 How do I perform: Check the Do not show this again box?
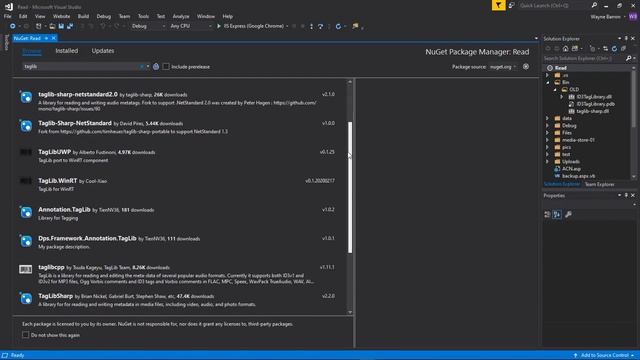pyautogui.click(x=26, y=335)
